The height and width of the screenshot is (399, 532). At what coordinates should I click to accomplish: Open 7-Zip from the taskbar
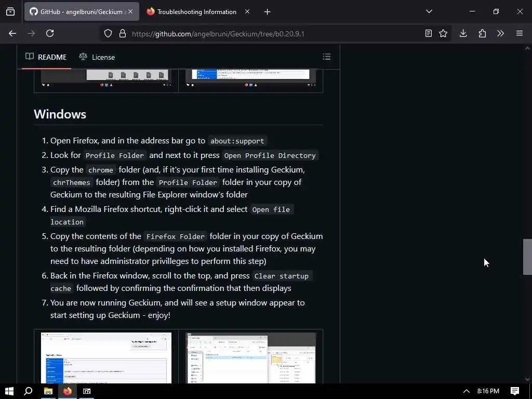(87, 391)
